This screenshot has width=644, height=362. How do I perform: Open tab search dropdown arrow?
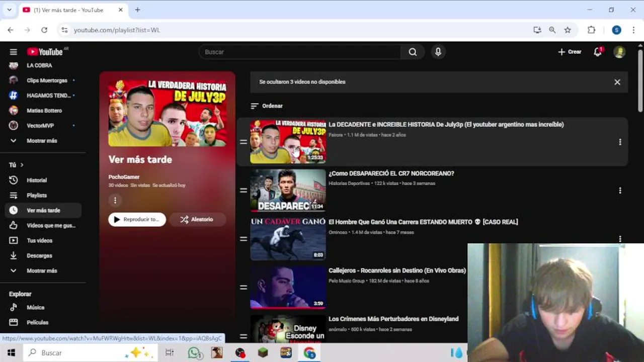pos(9,10)
